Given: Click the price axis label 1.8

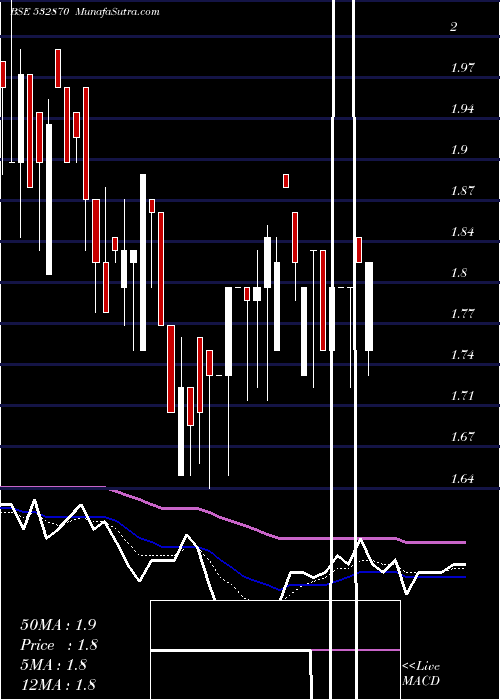Looking at the screenshot, I should (x=458, y=272).
